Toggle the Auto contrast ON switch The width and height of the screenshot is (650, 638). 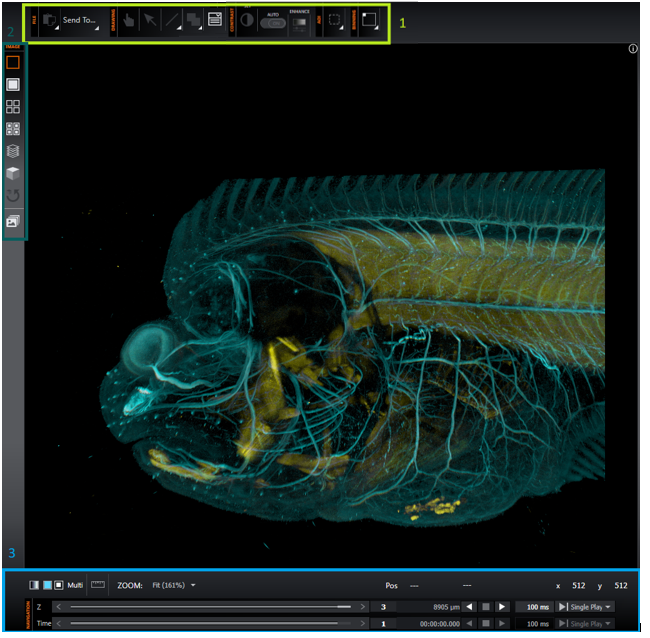(273, 23)
